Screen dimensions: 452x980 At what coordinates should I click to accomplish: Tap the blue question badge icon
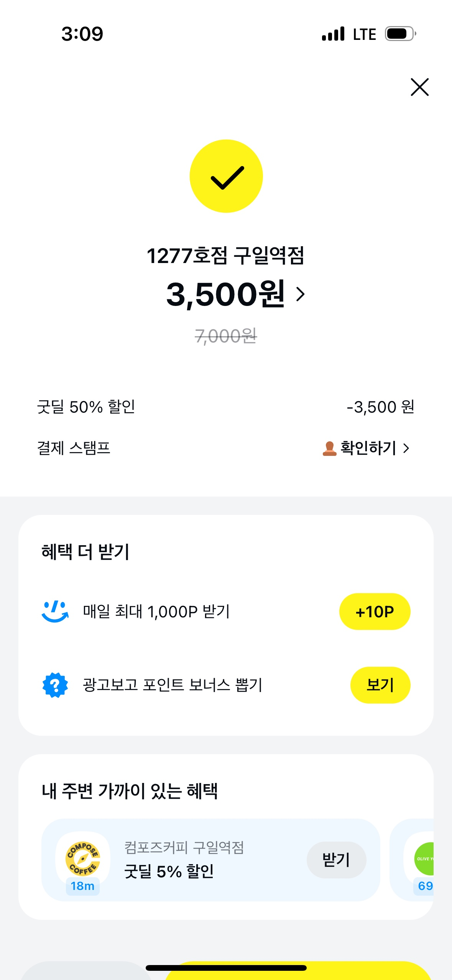(55, 685)
